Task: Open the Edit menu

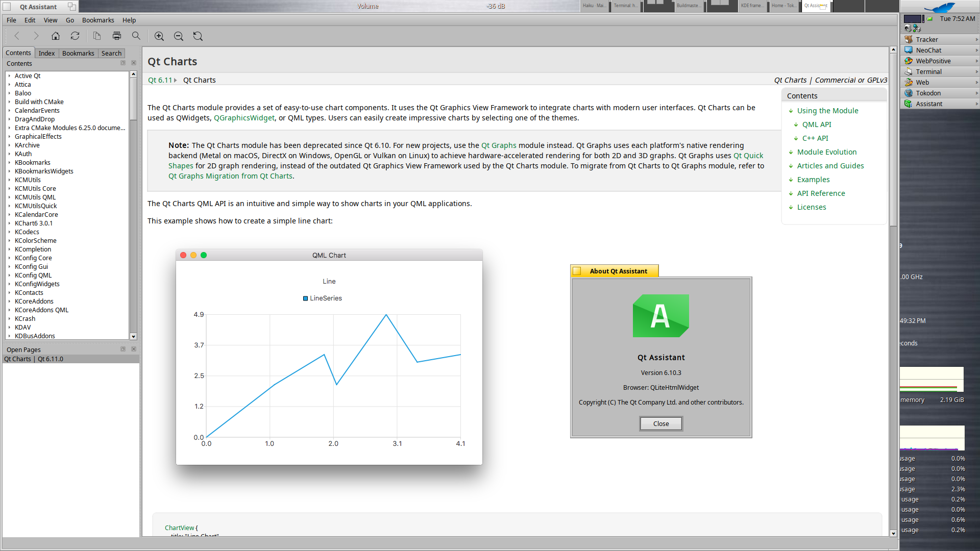Action: (x=30, y=20)
